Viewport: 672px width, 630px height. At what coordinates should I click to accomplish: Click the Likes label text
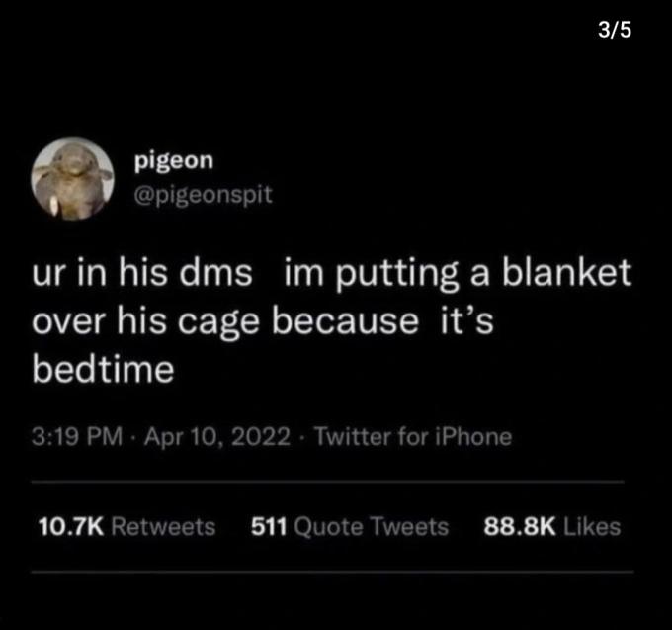tap(592, 526)
